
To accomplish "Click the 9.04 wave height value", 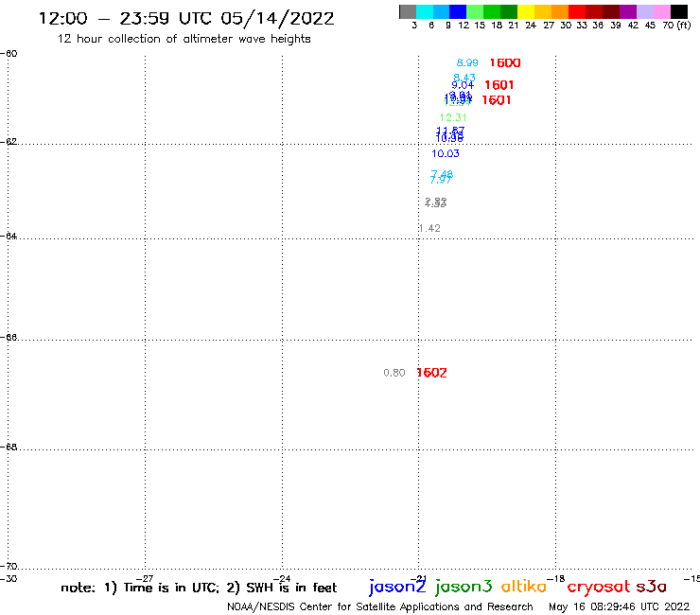I will click(x=463, y=85).
